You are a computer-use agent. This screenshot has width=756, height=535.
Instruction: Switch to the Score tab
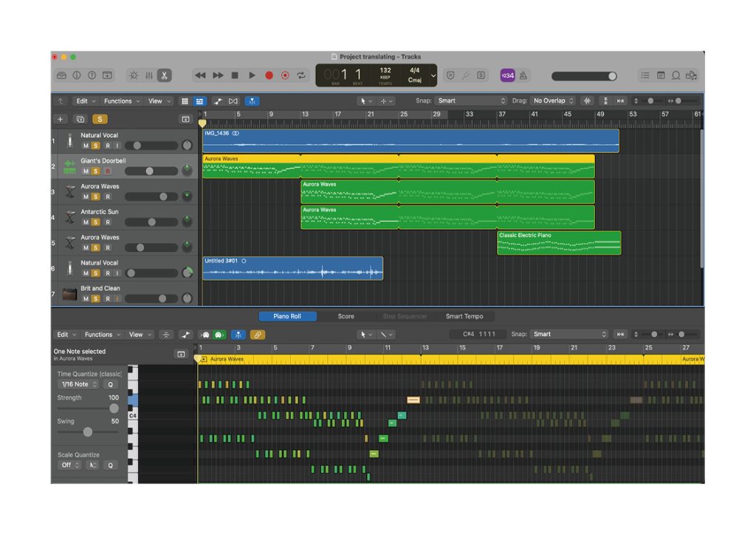(346, 316)
